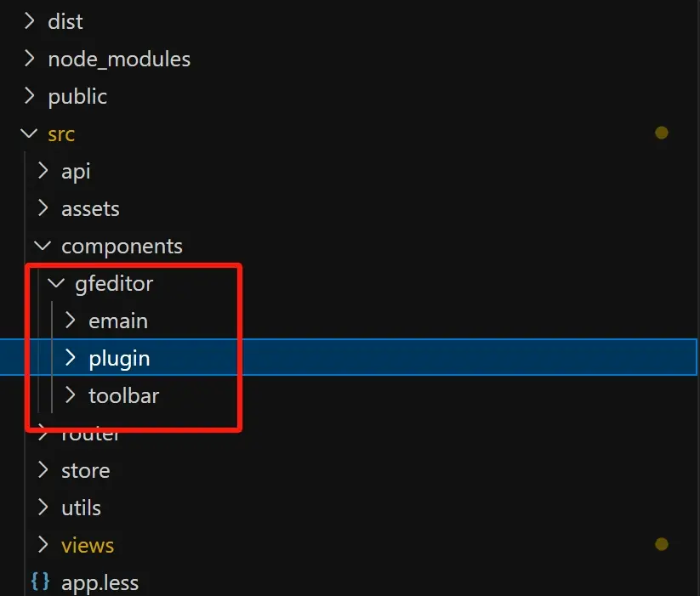Open the api folder
The width and height of the screenshot is (700, 596).
pyautogui.click(x=76, y=171)
